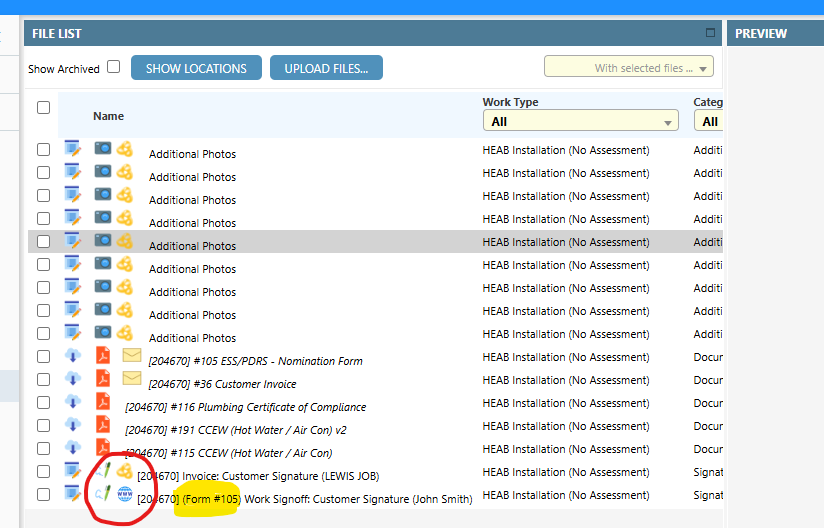
Task: Open the 'With selected files' dropdown
Action: 628,67
